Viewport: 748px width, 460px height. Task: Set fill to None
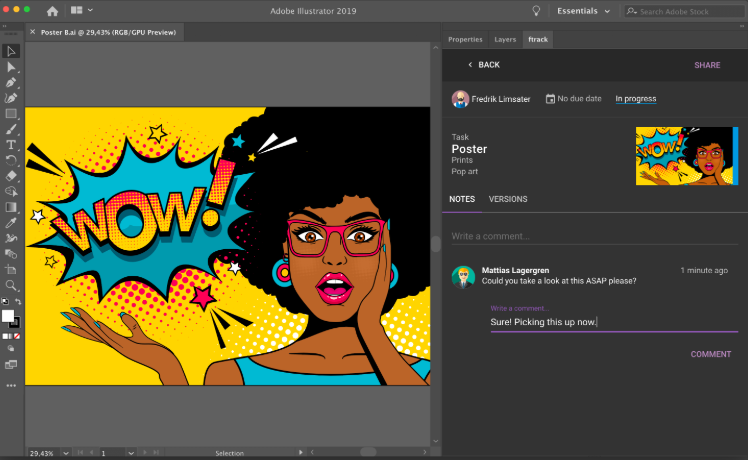17,336
